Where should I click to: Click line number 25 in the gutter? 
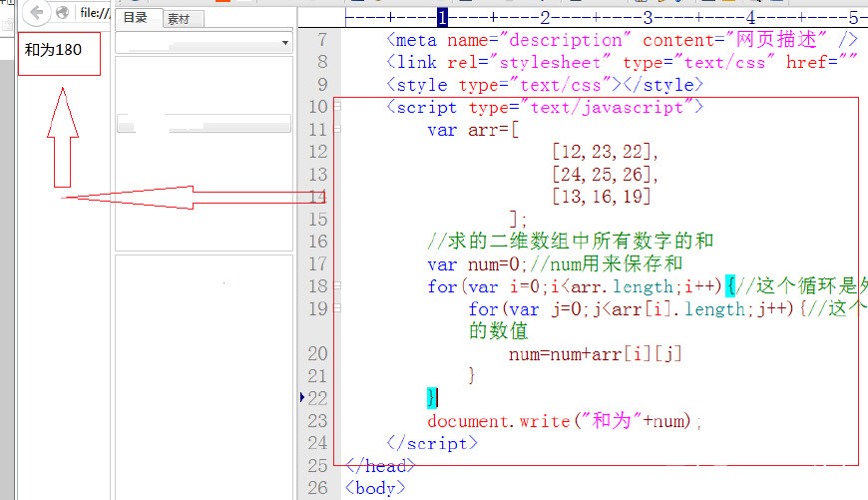pyautogui.click(x=317, y=466)
